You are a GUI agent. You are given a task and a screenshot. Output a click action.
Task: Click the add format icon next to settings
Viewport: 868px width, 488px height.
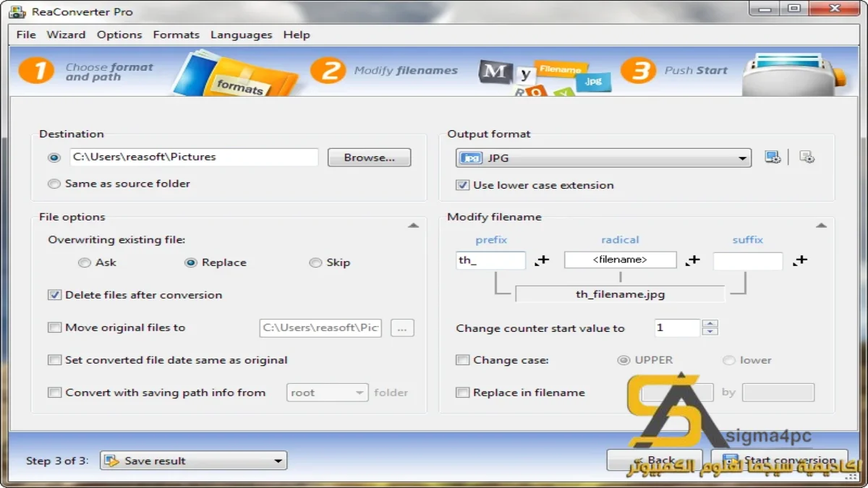[x=807, y=158]
